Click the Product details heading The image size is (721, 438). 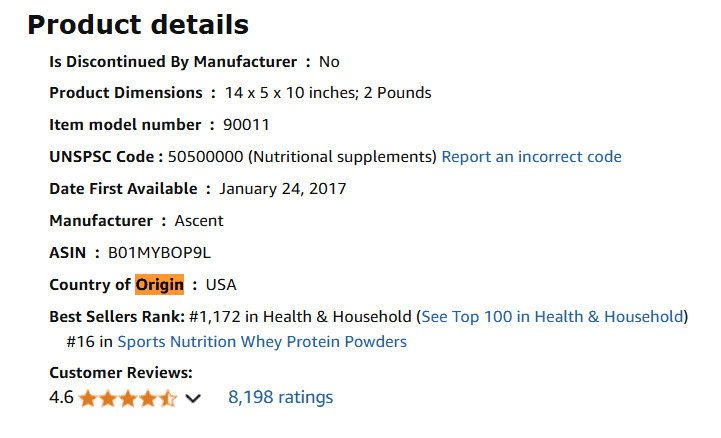click(x=138, y=24)
